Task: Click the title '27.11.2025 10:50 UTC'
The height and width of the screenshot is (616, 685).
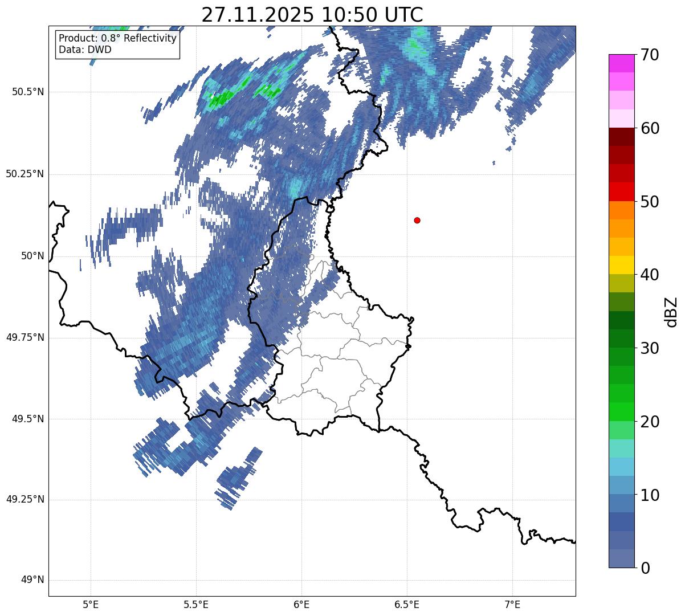Action: [x=312, y=15]
